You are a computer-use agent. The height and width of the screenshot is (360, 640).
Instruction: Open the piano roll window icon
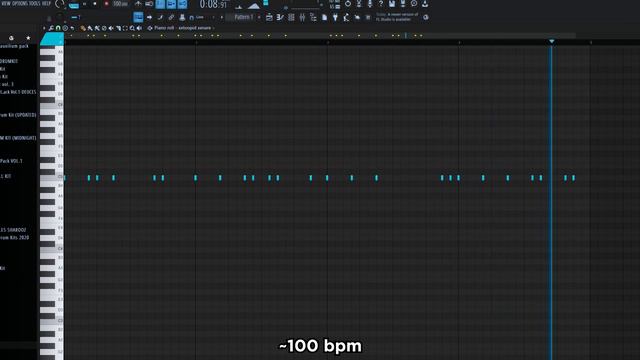coord(280,17)
